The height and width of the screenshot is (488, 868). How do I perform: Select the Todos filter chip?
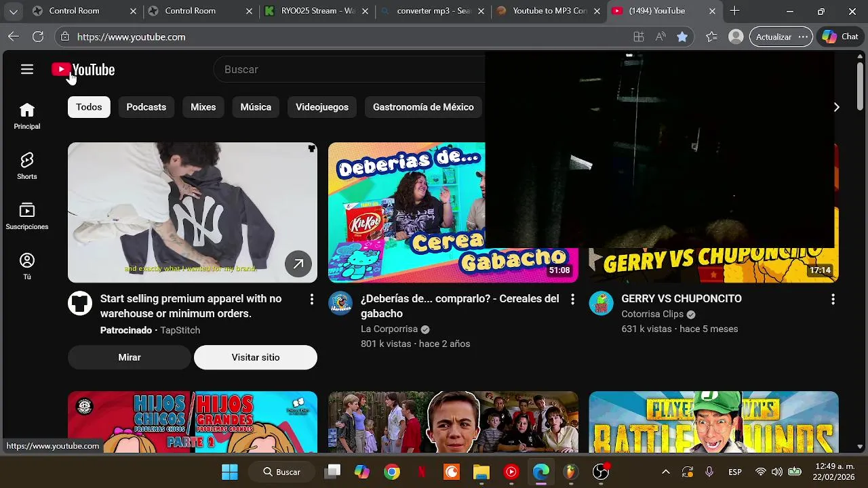89,107
